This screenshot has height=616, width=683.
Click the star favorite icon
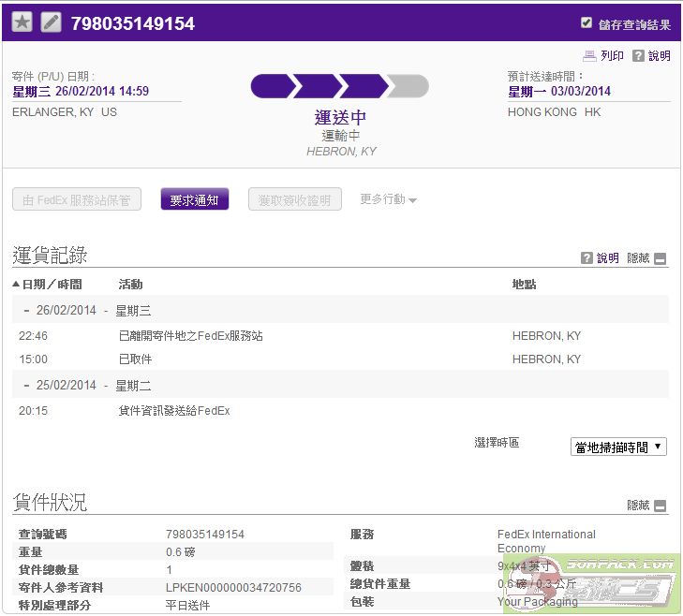pos(22,22)
